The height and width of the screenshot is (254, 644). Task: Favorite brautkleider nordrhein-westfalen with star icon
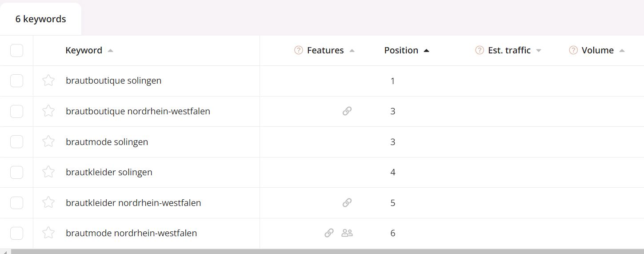48,202
